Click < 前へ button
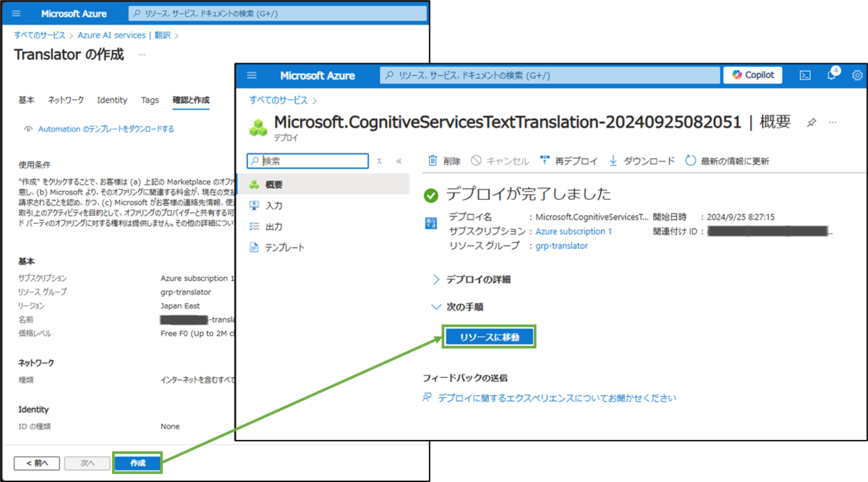 point(37,463)
